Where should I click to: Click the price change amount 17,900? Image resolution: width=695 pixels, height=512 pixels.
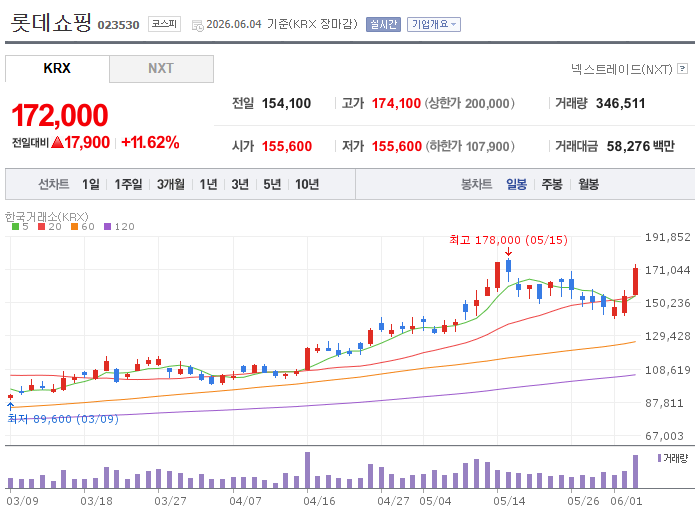click(x=87, y=142)
